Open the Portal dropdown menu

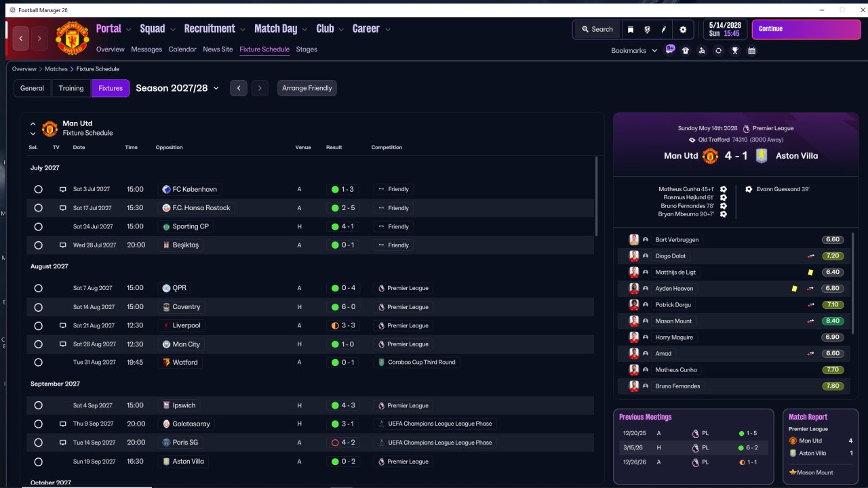[x=113, y=28]
